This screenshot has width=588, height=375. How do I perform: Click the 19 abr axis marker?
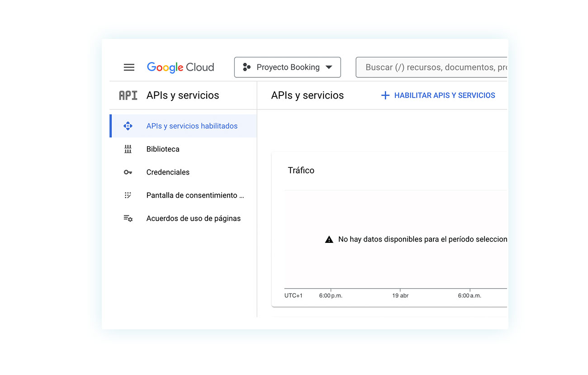pos(400,296)
